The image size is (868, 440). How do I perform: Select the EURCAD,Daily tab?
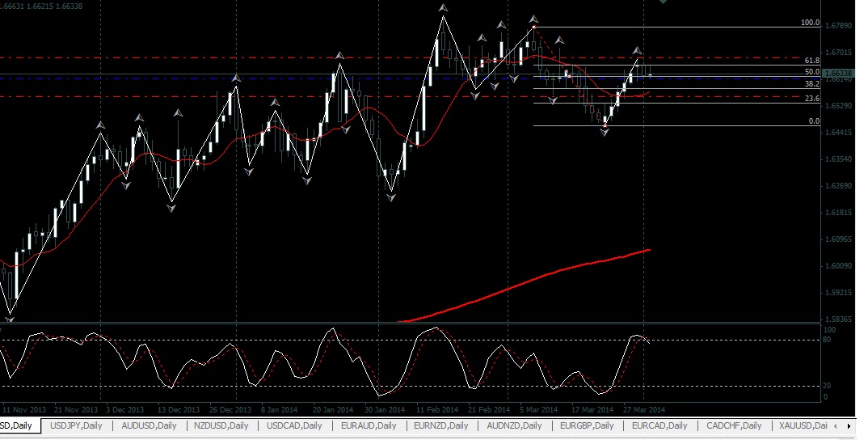(x=659, y=425)
